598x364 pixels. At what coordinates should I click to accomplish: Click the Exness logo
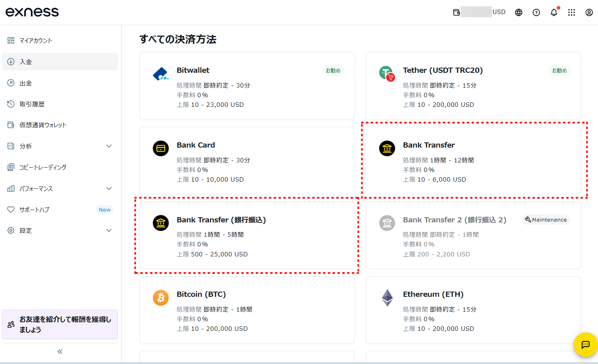(x=32, y=12)
